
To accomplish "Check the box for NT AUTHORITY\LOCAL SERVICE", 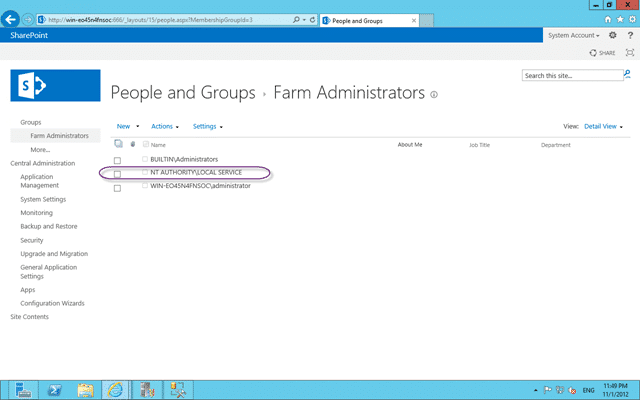I will (x=117, y=174).
